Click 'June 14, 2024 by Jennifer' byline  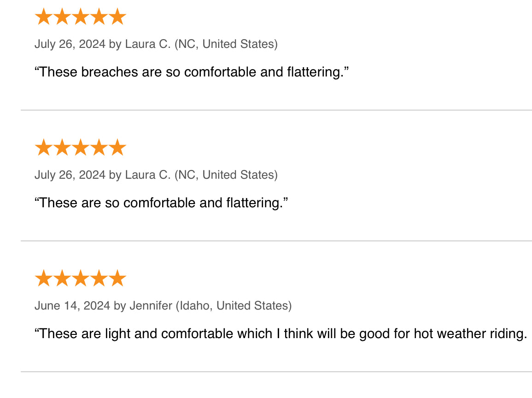point(104,306)
